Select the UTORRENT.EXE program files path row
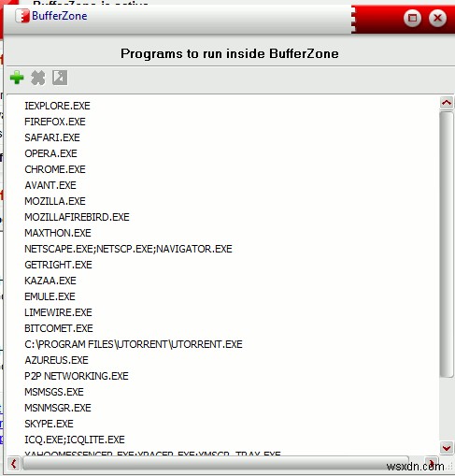 click(134, 344)
